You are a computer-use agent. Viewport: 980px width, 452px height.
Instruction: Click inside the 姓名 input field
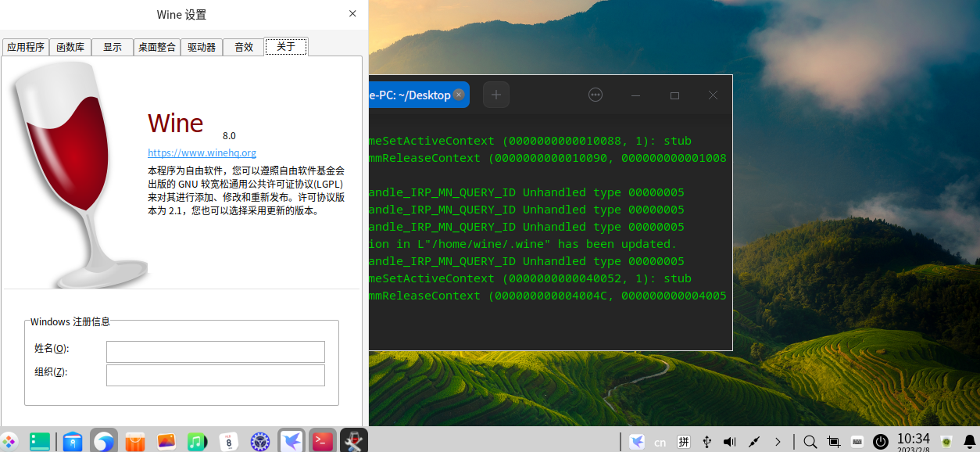coord(215,351)
